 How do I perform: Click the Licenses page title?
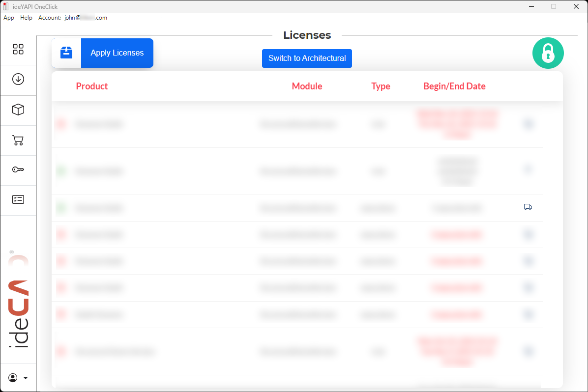(x=307, y=35)
